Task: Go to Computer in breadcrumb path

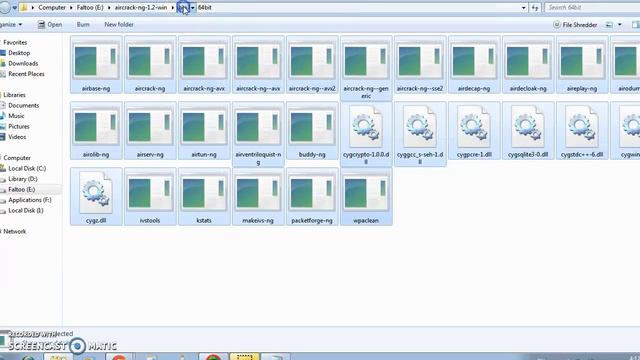Action: pyautogui.click(x=52, y=7)
